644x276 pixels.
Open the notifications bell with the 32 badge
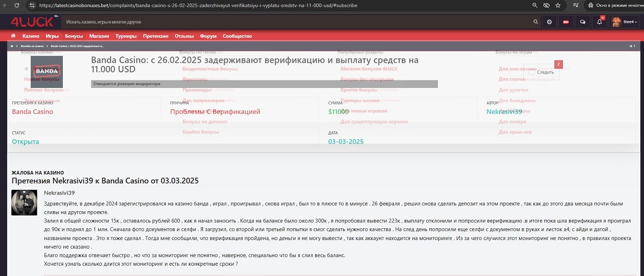tap(599, 22)
